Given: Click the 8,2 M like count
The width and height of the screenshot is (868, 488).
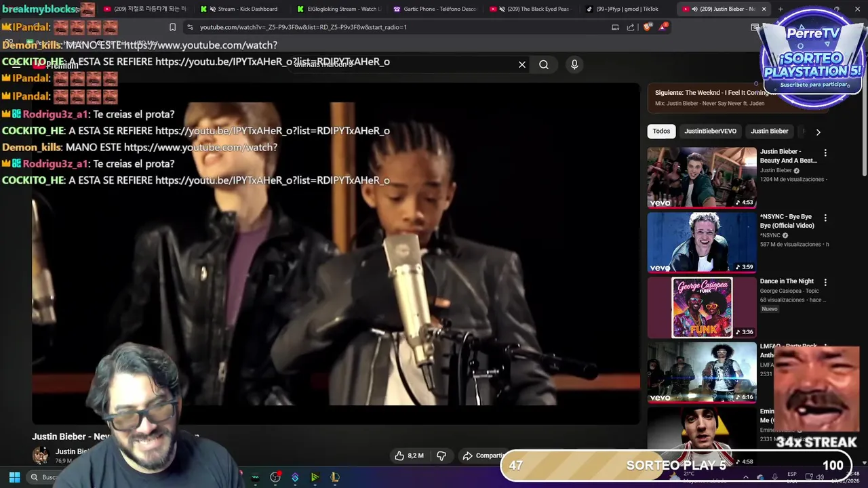Looking at the screenshot, I should pos(416,455).
